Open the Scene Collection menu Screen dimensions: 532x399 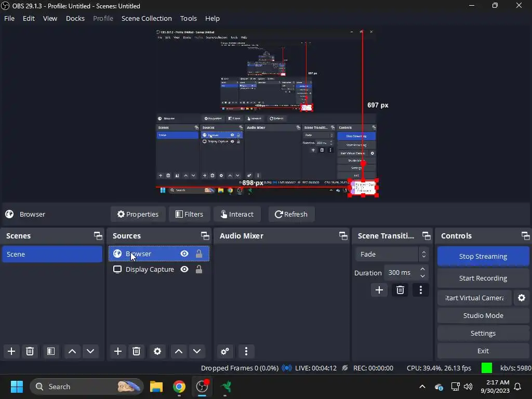coord(147,18)
